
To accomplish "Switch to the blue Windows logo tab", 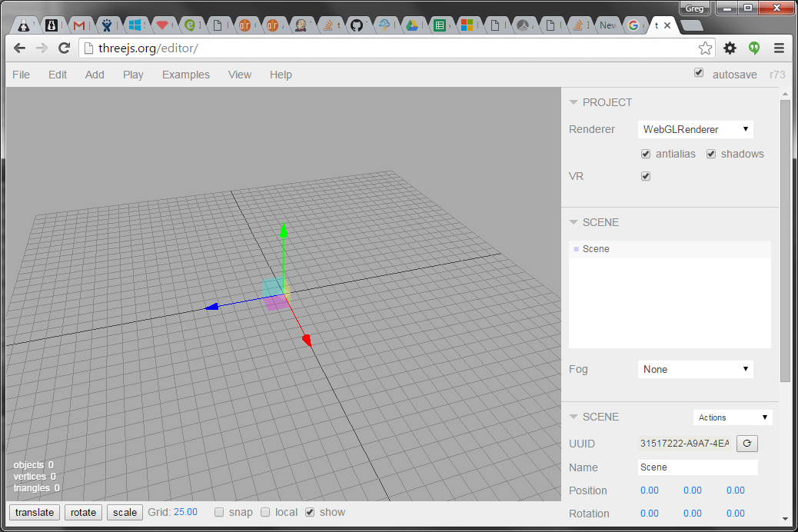I will (135, 25).
